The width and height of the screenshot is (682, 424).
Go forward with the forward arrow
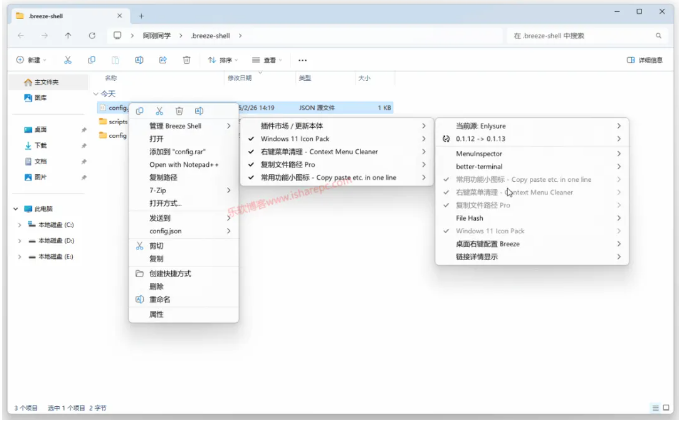tap(44, 36)
